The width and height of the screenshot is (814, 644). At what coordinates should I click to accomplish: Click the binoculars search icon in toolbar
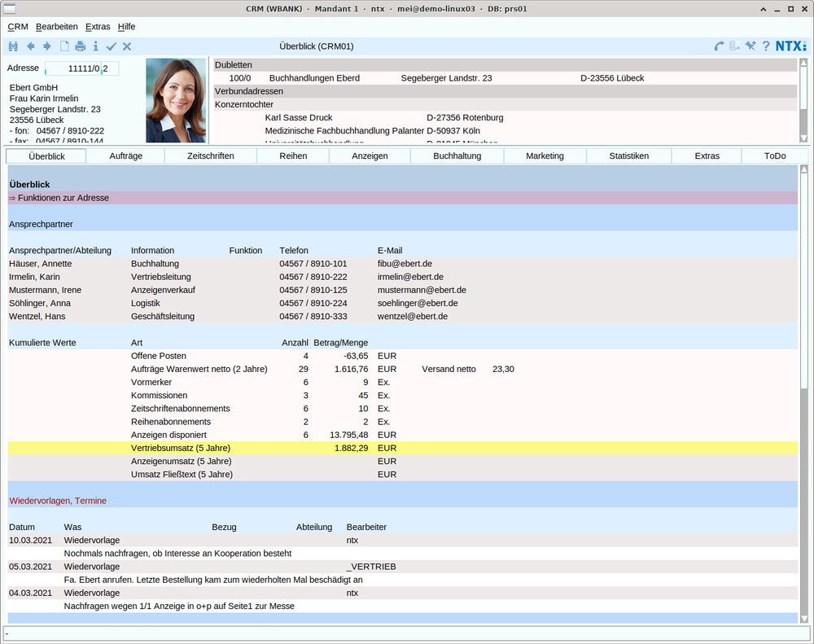point(13,46)
